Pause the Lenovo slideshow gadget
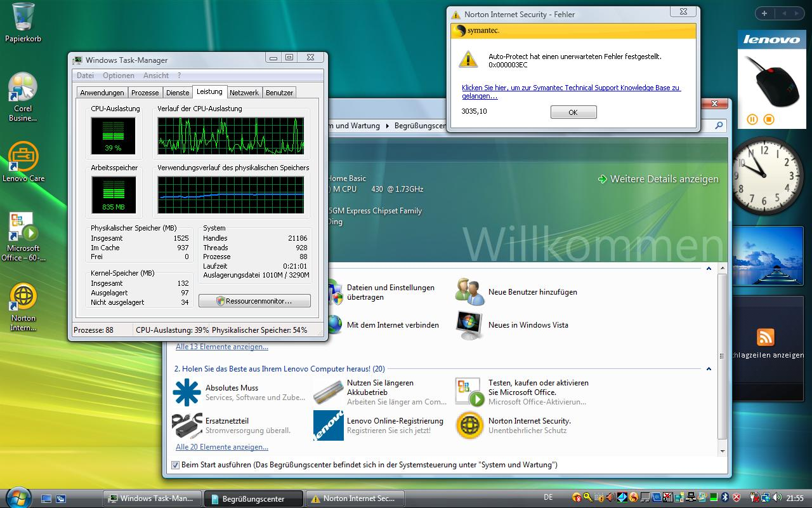The height and width of the screenshot is (508, 812). [752, 119]
